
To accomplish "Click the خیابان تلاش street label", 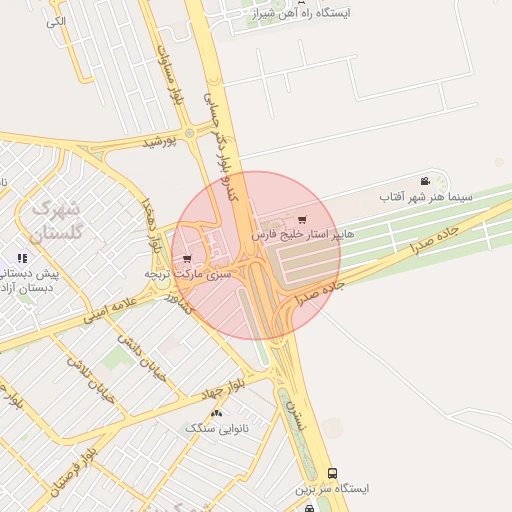I will pyautogui.click(x=90, y=381).
